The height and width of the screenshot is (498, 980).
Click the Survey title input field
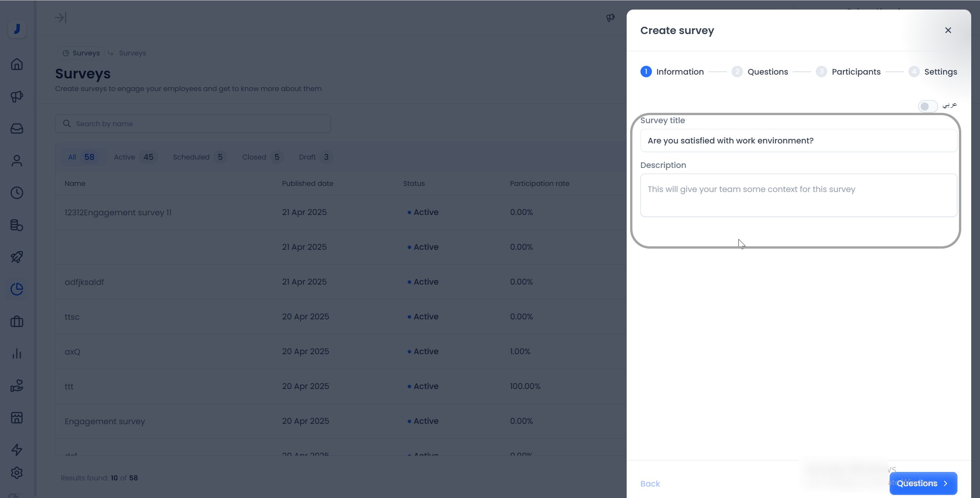[x=799, y=141]
